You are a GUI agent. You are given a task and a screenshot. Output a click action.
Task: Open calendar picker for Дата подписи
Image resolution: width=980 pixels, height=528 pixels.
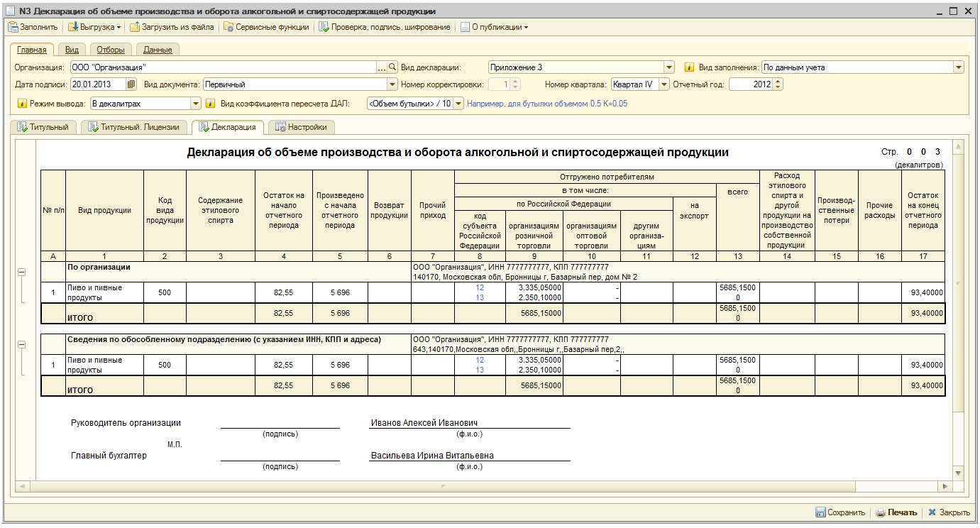(131, 84)
